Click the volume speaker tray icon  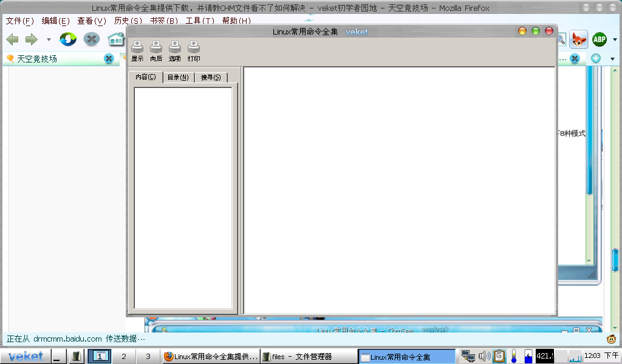(484, 356)
